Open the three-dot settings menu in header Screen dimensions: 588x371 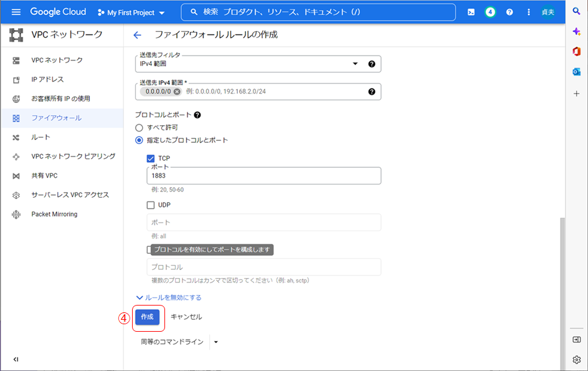529,12
